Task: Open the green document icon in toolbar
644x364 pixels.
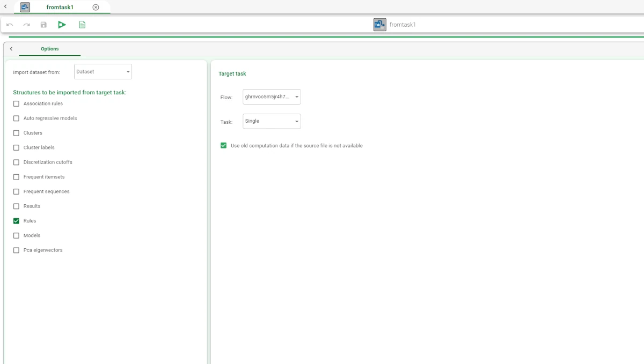Action: click(82, 25)
